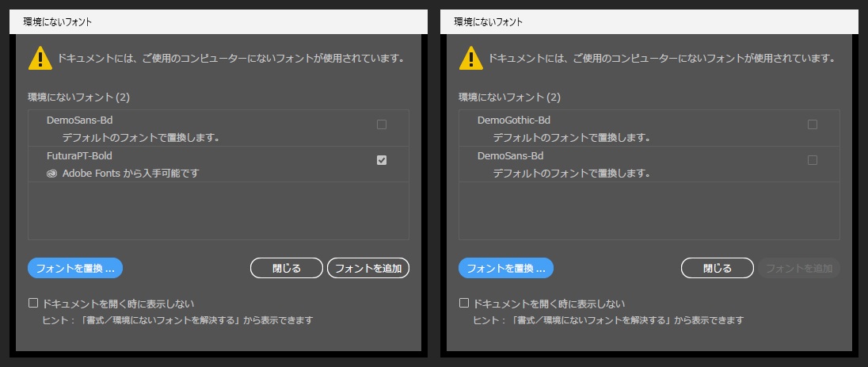Viewport: 868px width, 367px height.
Task: Select FuturaPT-Bold font row
Action: coord(219,164)
